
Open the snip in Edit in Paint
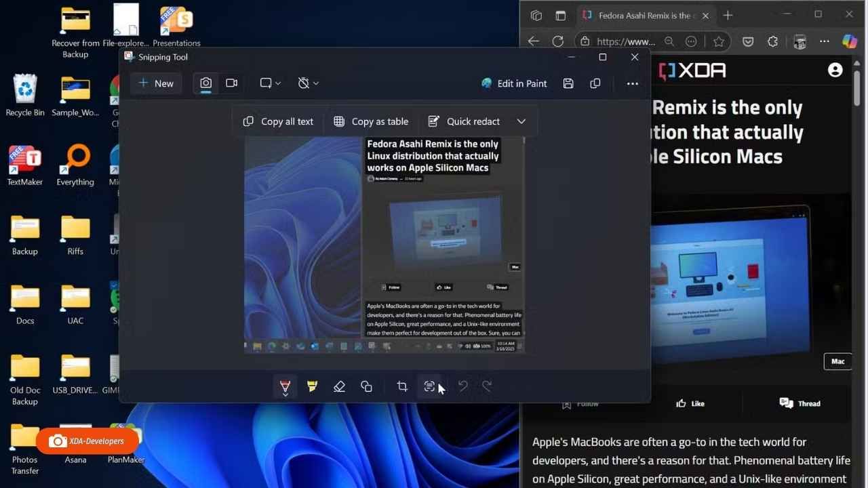(x=513, y=83)
